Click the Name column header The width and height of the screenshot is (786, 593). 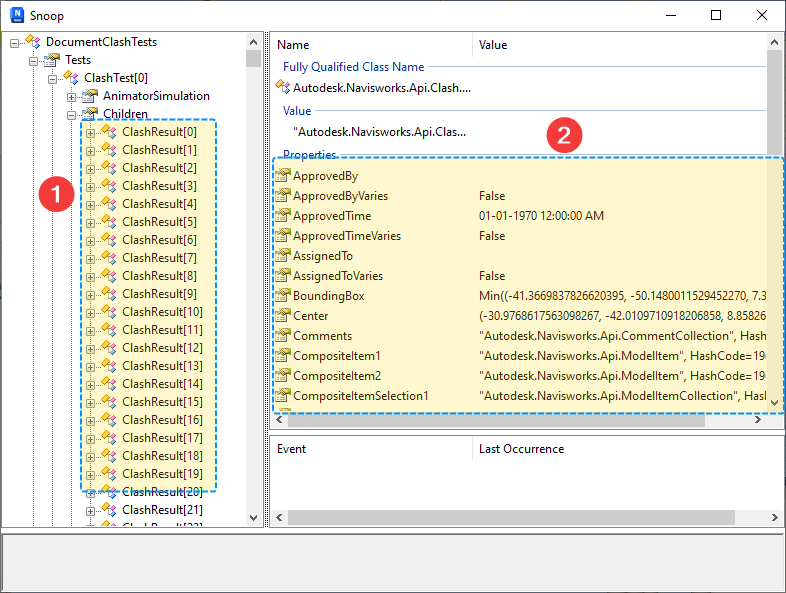(x=293, y=45)
